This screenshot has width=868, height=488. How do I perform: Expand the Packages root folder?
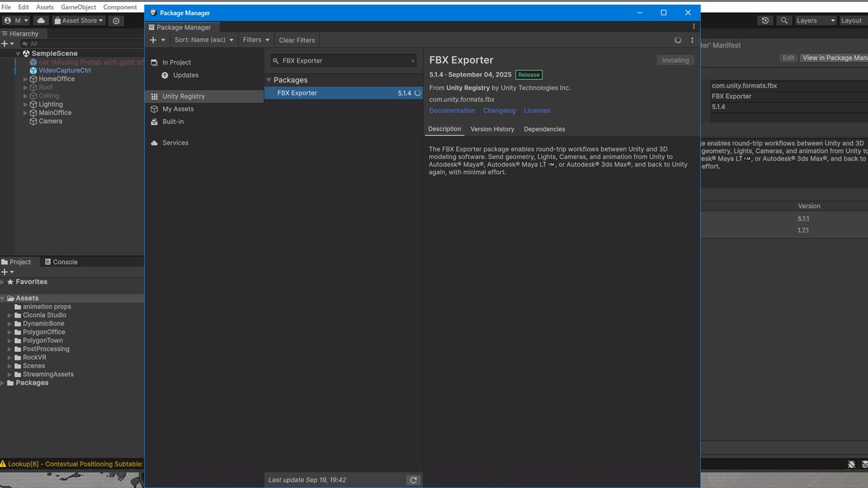3,383
